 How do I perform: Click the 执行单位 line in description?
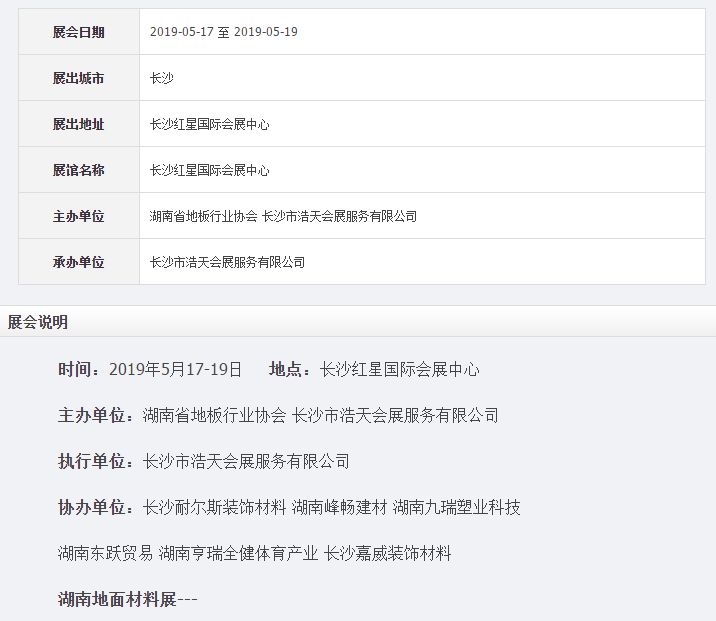pos(204,461)
